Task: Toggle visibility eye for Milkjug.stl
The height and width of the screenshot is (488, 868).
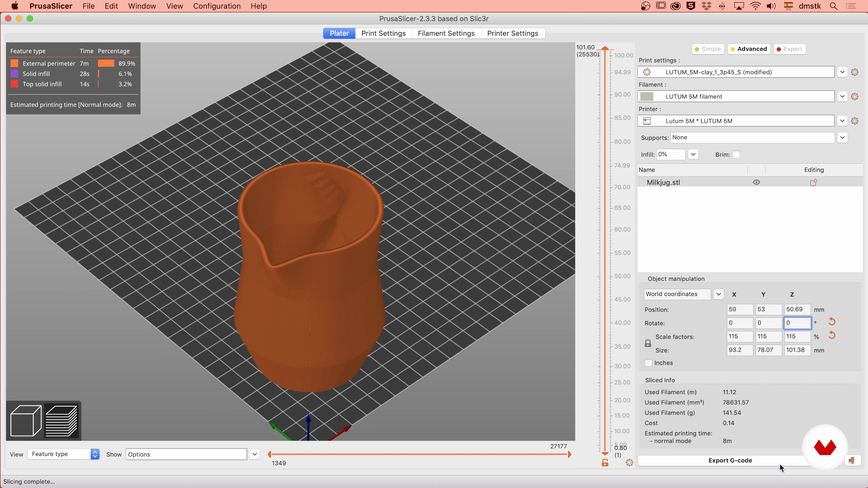Action: (x=757, y=182)
